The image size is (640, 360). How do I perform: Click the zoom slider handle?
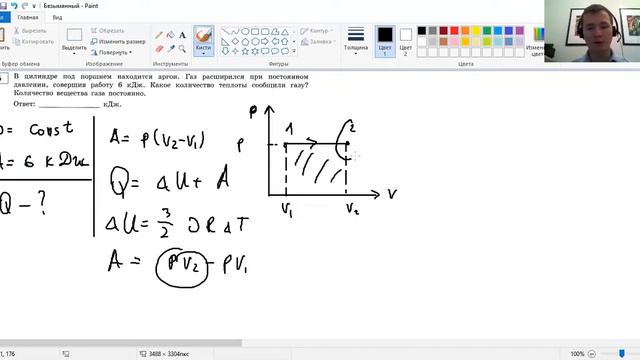coord(622,353)
